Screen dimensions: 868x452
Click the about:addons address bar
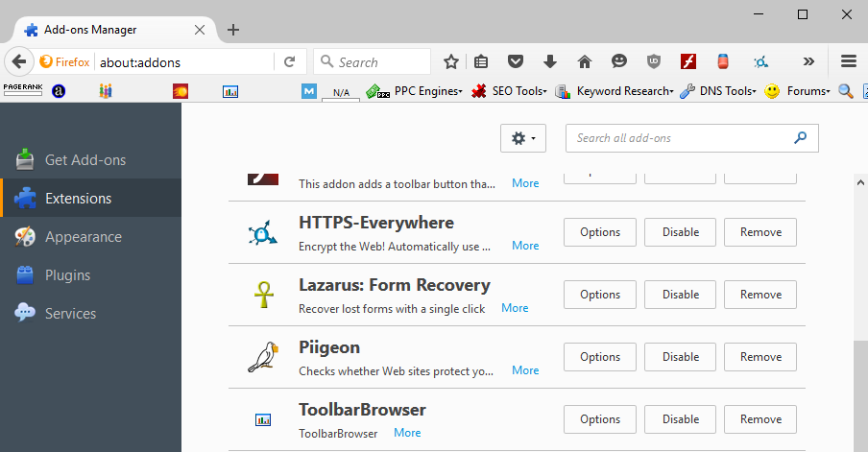(x=184, y=62)
